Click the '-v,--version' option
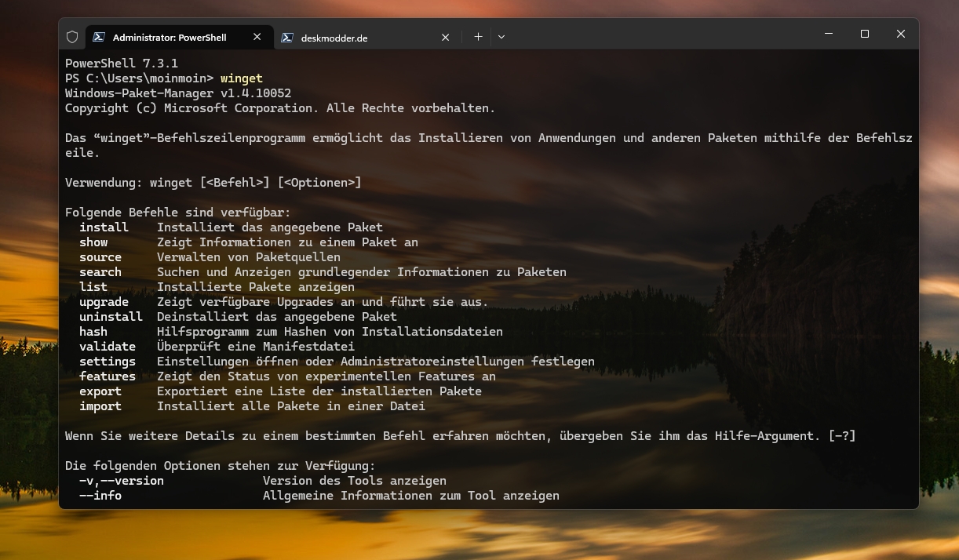959x560 pixels. tap(122, 481)
